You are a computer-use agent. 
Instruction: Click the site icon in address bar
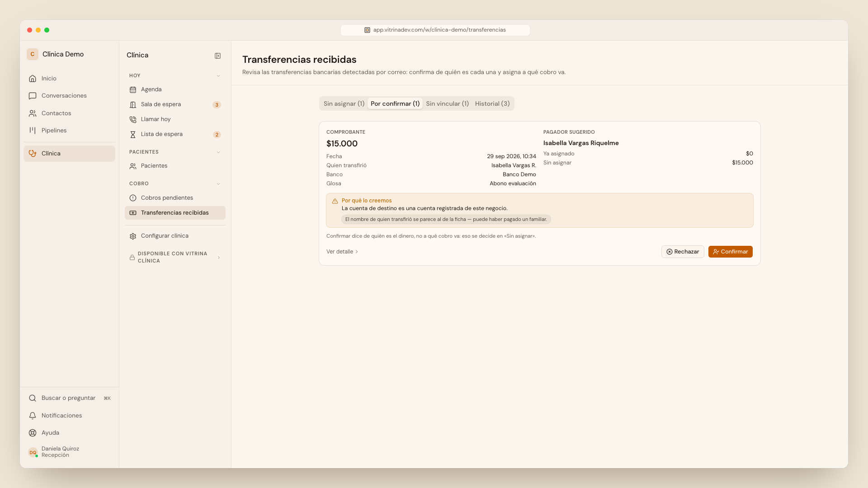click(x=367, y=30)
